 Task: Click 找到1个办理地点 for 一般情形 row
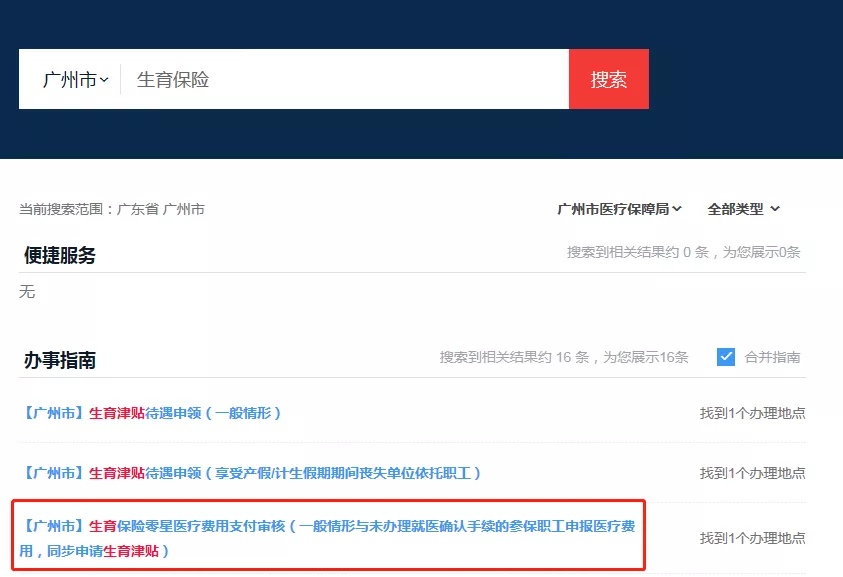click(x=752, y=413)
